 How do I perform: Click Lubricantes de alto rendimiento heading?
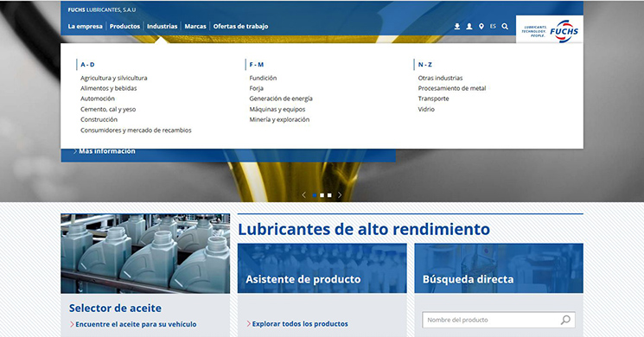(364, 229)
